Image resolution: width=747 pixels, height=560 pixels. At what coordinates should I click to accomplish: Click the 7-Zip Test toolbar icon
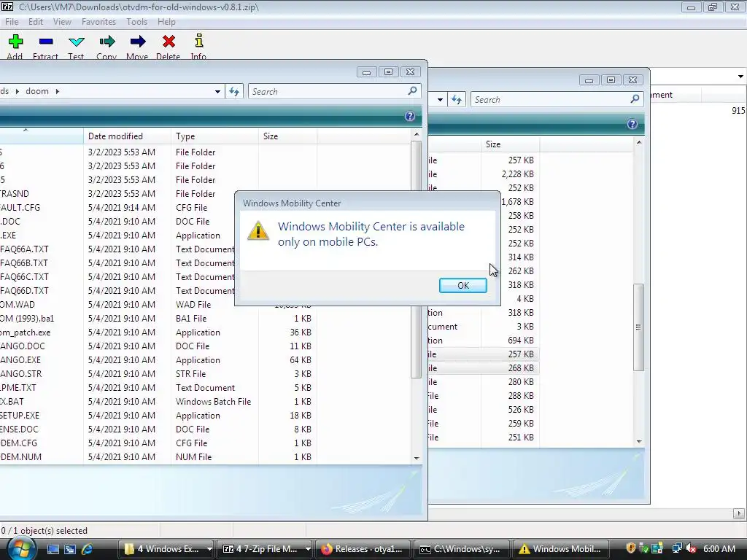click(x=76, y=42)
